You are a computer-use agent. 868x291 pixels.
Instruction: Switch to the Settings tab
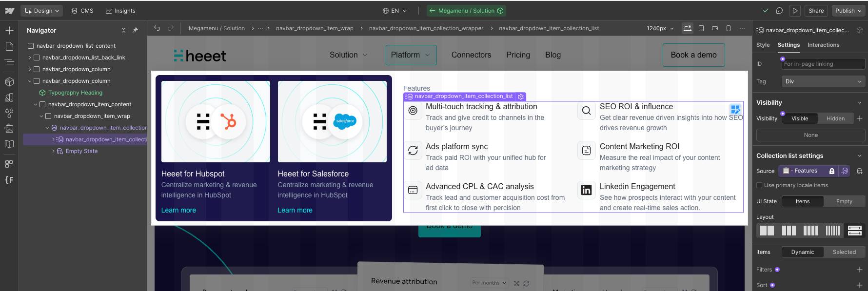tap(789, 45)
